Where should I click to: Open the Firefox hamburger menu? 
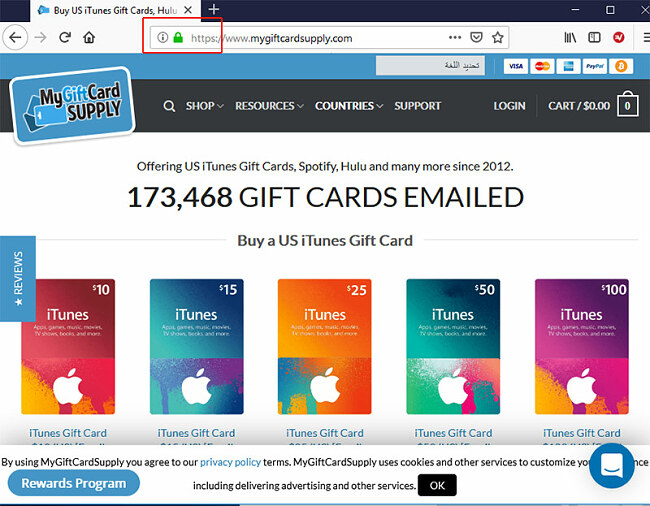(x=646, y=38)
